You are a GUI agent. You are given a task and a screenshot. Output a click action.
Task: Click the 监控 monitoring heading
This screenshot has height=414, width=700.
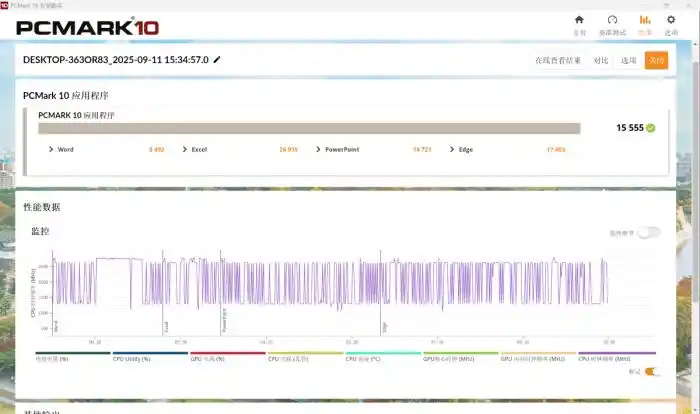[x=40, y=231]
